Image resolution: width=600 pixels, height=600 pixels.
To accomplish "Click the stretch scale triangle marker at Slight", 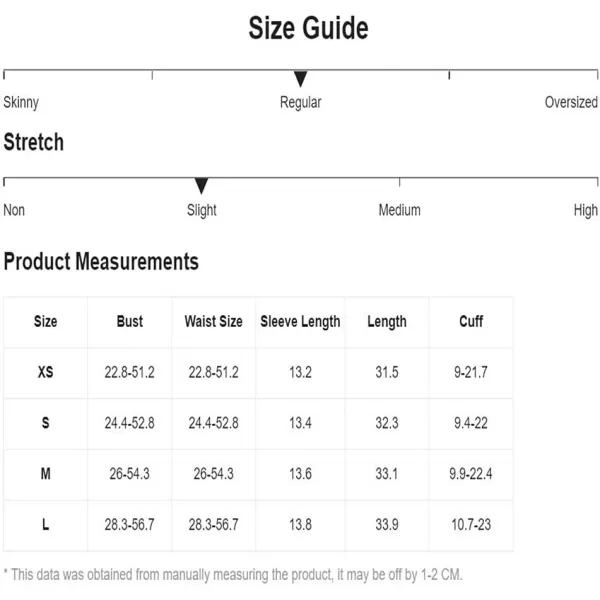I will point(201,186).
